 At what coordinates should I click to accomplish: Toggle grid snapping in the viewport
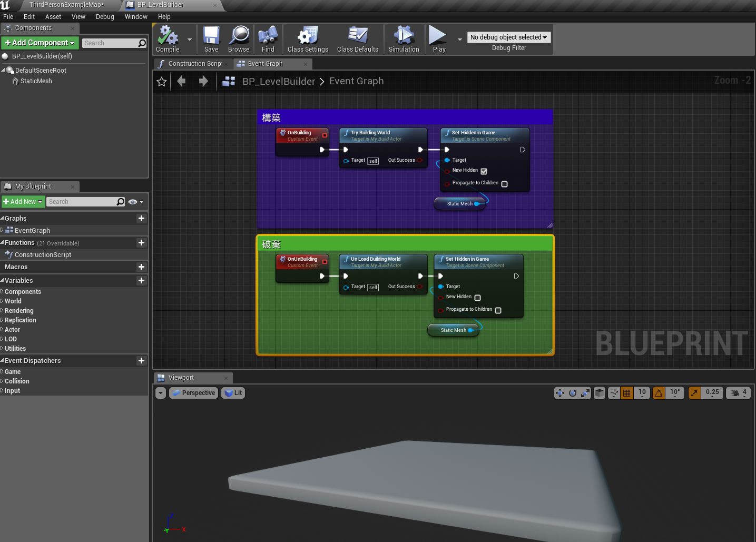coord(626,392)
